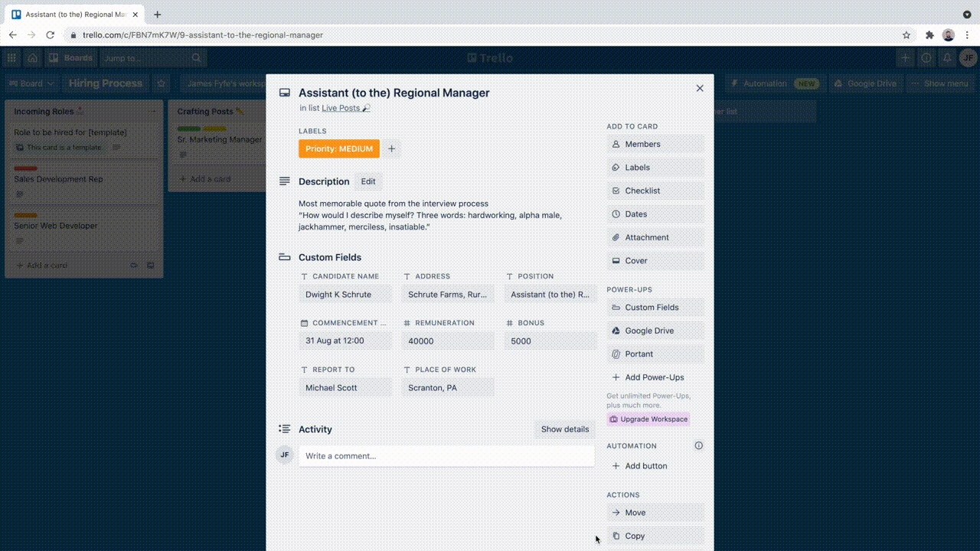Open the Dates picker for the card
The width and height of the screenshot is (980, 551).
coord(655,214)
